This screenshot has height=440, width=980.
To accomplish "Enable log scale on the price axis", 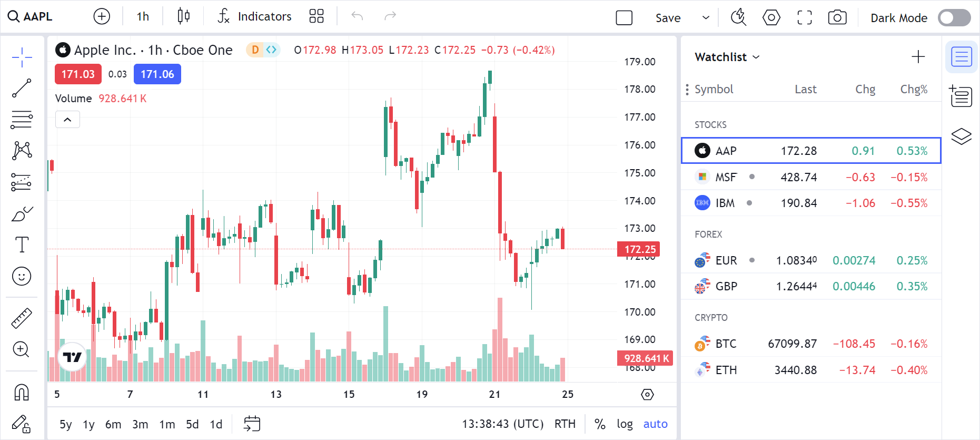I will point(625,424).
